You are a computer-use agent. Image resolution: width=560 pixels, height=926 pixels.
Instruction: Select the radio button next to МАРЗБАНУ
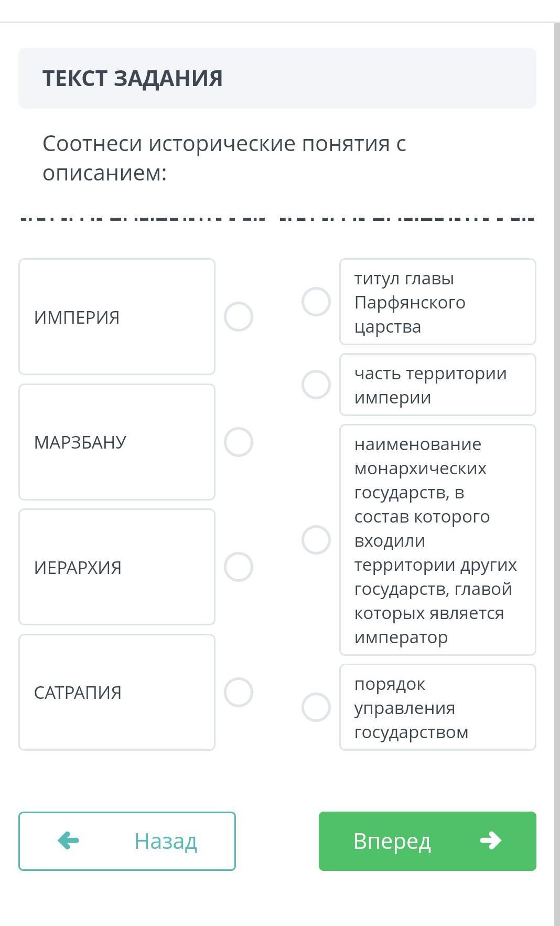pyautogui.click(x=239, y=442)
